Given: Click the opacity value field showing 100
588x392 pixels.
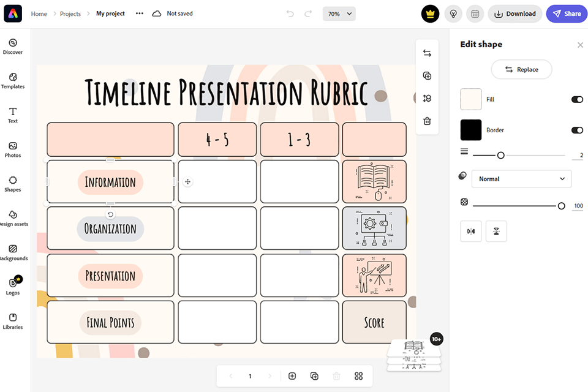Looking at the screenshot, I should (578, 206).
